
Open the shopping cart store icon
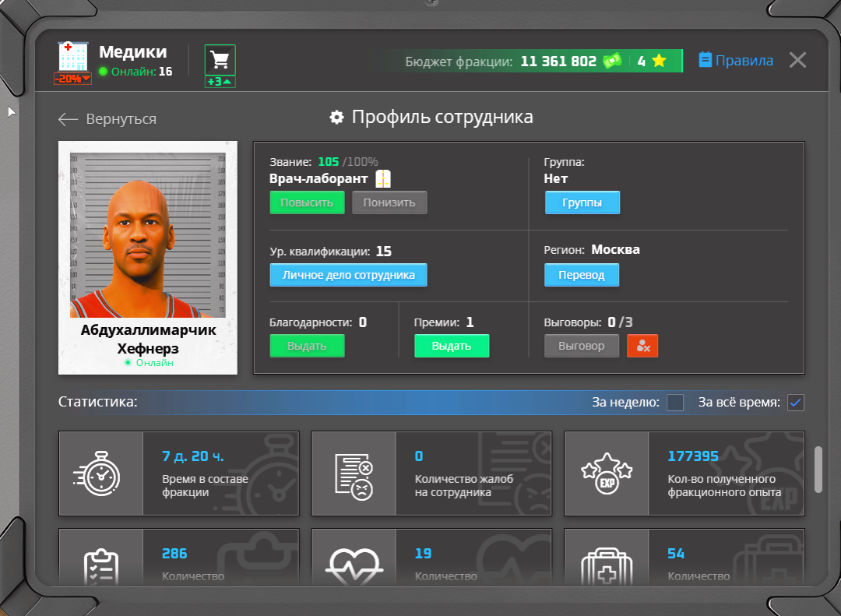(x=220, y=59)
